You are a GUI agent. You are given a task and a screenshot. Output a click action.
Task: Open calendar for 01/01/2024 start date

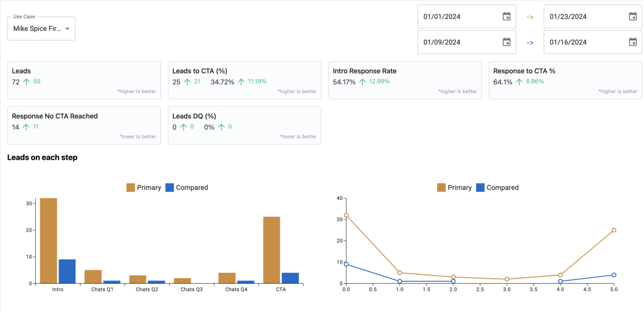coord(506,17)
